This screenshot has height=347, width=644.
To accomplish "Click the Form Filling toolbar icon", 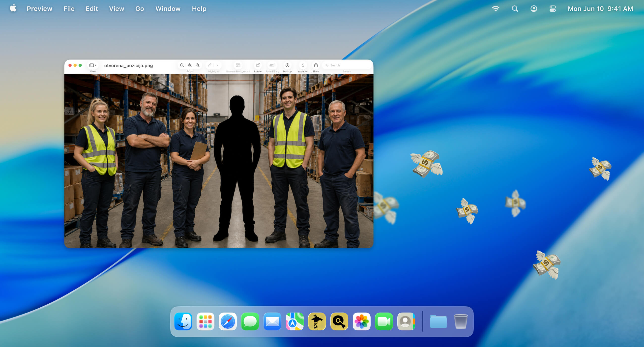I will [x=272, y=65].
